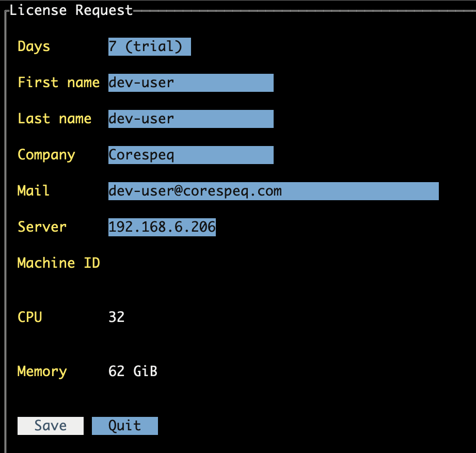Viewport: 476px width, 453px height.
Task: Click the Server label
Action: (42, 227)
